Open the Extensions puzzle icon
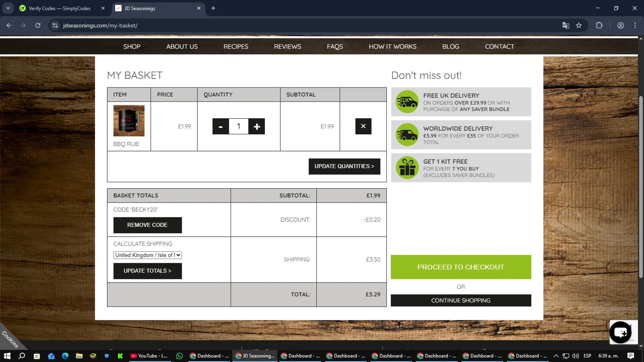The image size is (644, 362). pyautogui.click(x=599, y=25)
